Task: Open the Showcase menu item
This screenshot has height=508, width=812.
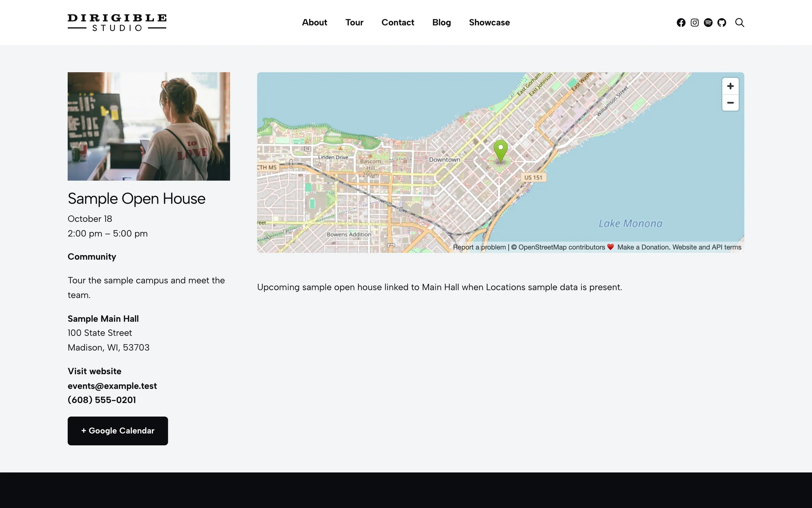Action: [489, 22]
